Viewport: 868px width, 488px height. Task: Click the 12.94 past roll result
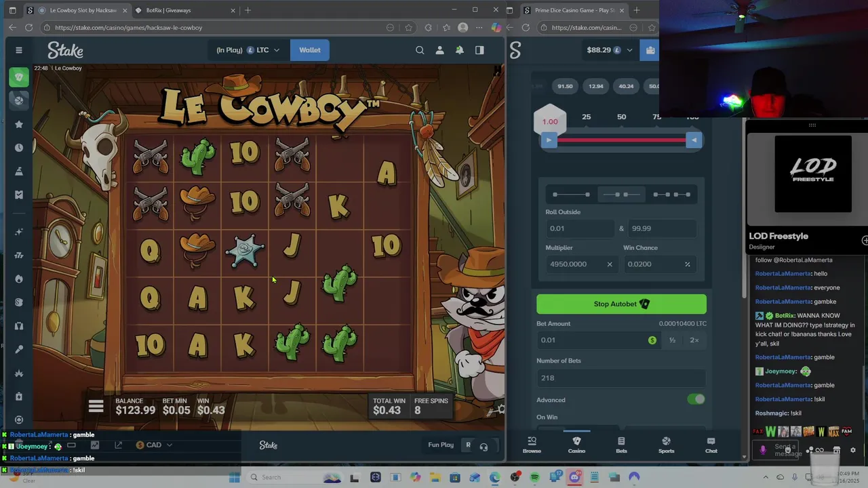pos(596,86)
